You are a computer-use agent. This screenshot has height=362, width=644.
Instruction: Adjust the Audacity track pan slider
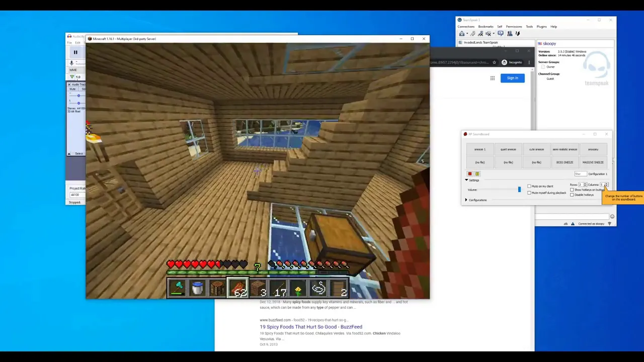coord(78,103)
